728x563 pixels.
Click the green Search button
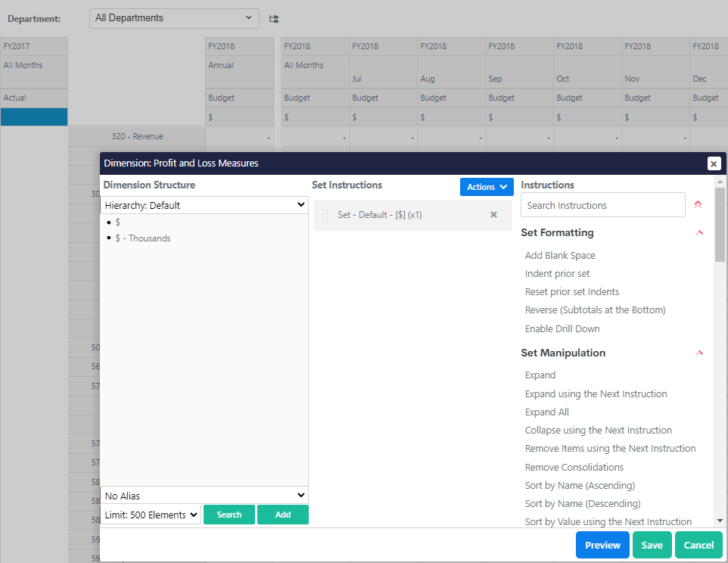(x=229, y=515)
